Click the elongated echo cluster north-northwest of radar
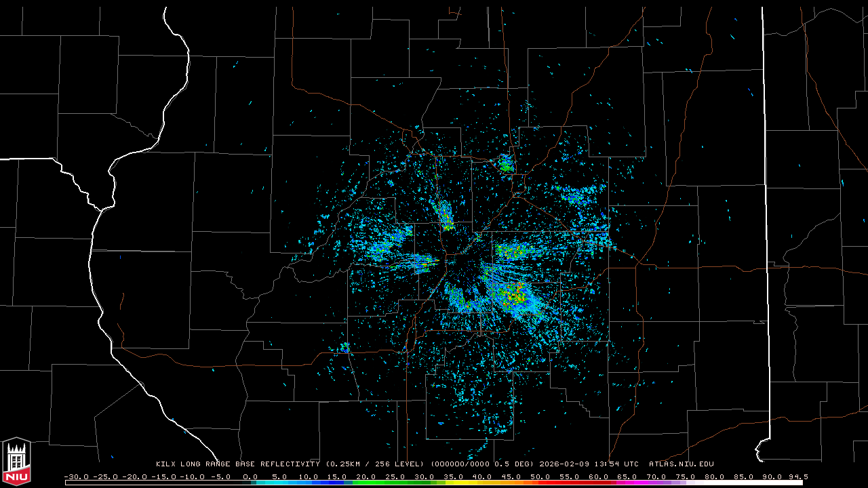The image size is (868, 488). (x=445, y=216)
